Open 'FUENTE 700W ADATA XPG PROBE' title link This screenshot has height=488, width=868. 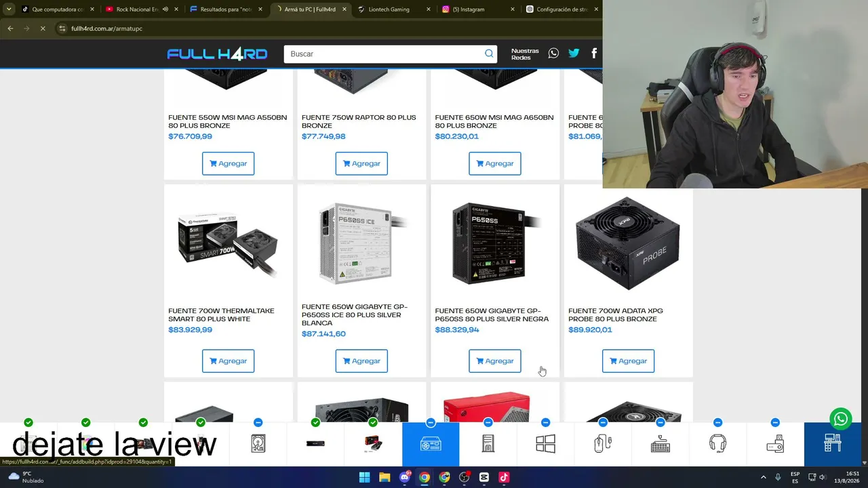(616, 314)
